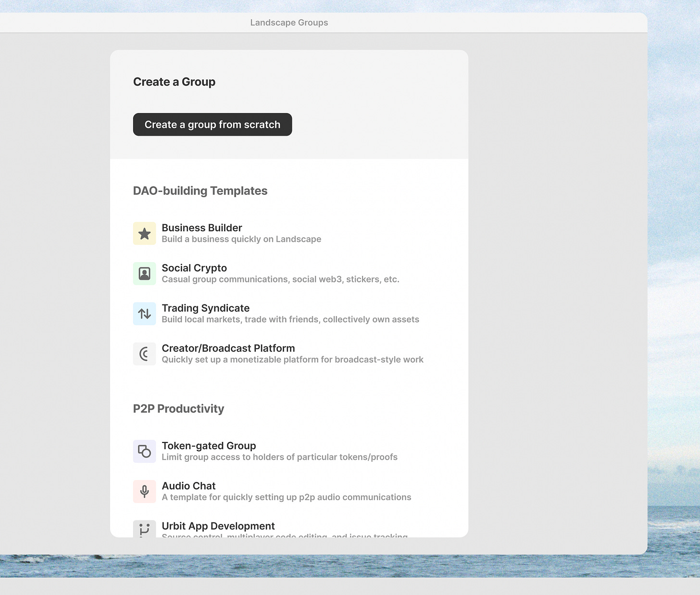
Task: Select the Social Crypto portrait icon
Action: (x=144, y=274)
